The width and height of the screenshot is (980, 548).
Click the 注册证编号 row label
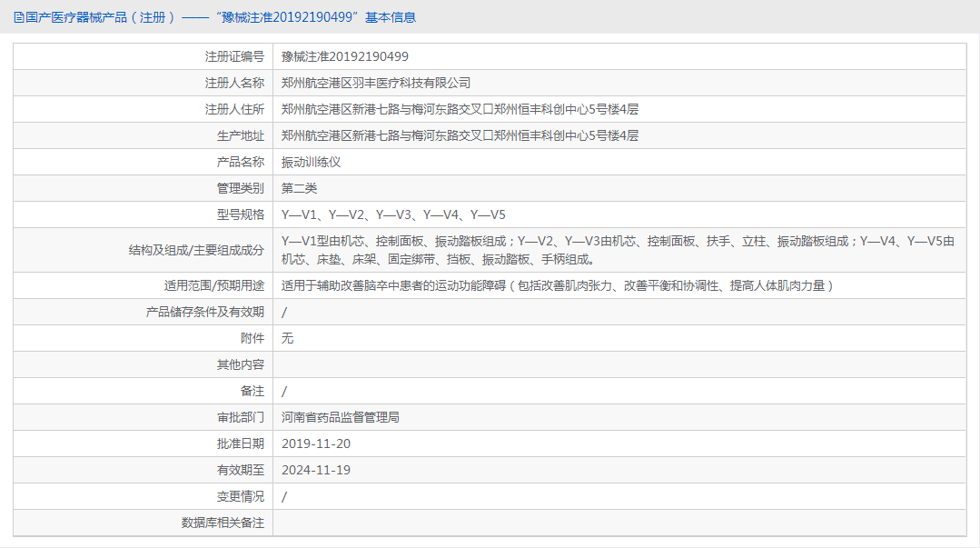[234, 56]
